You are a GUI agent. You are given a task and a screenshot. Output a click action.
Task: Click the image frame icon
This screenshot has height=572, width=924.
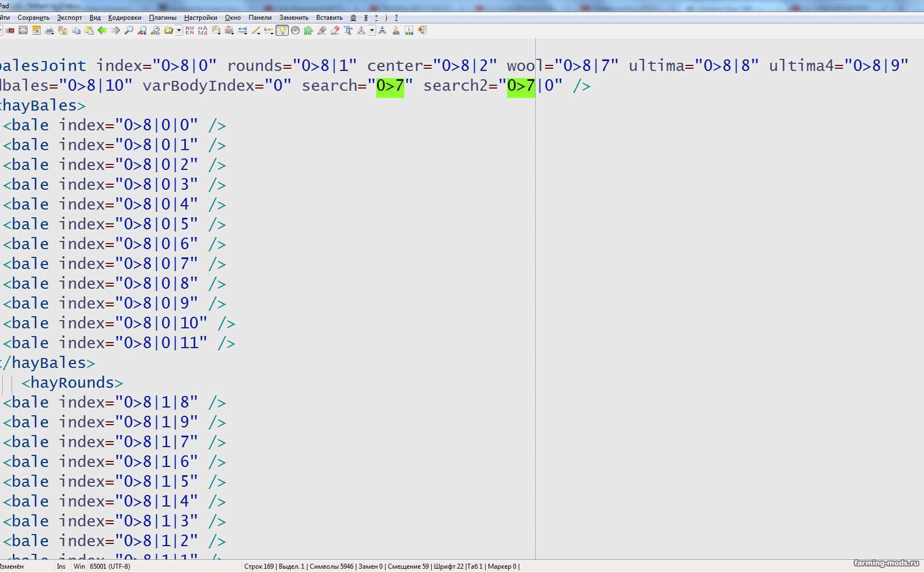click(23, 30)
